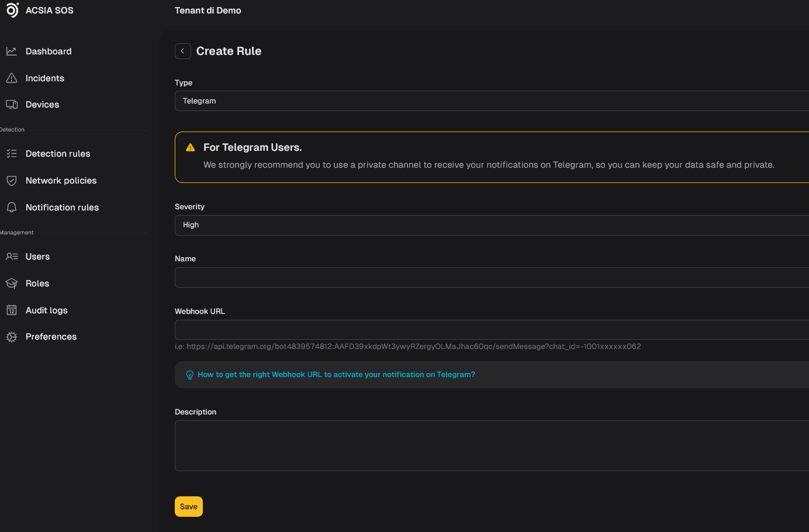Click the Management section label
The width and height of the screenshot is (809, 532).
[x=17, y=233]
